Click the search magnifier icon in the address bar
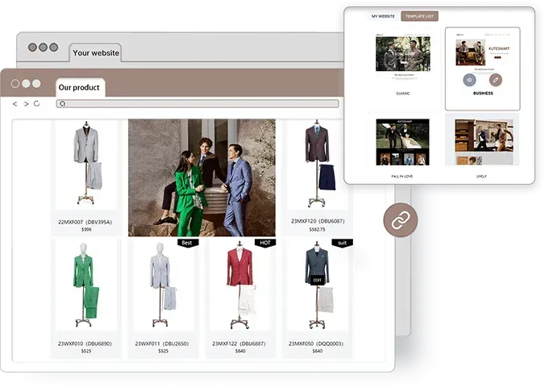 pyautogui.click(x=63, y=104)
